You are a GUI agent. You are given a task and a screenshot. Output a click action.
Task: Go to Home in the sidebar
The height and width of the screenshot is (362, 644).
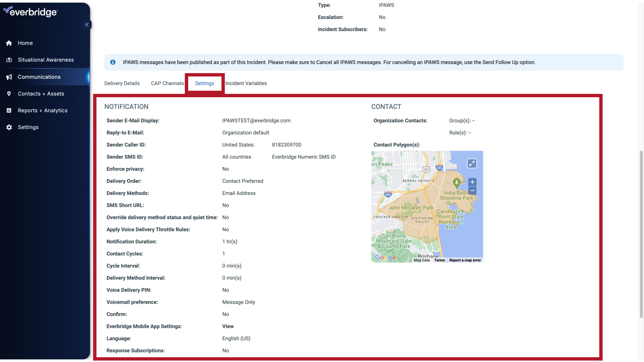point(25,43)
